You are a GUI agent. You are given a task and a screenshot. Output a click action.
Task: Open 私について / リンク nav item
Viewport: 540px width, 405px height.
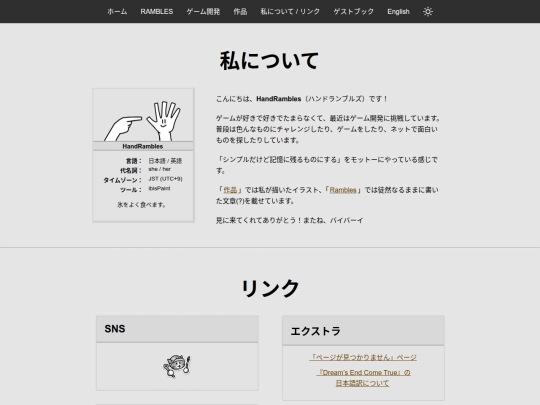(290, 12)
